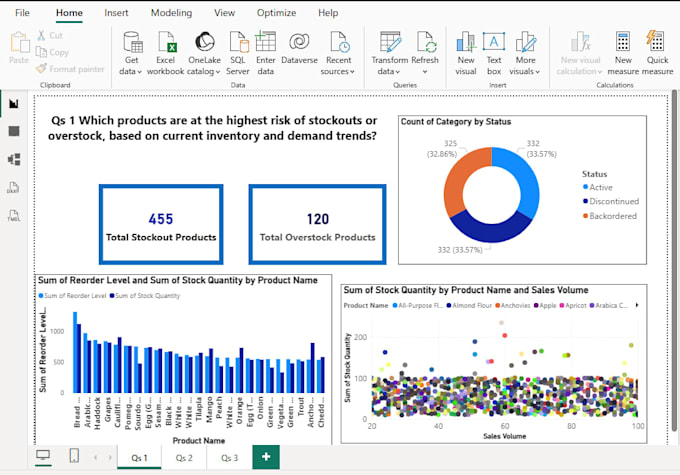Open the Modeling ribbon tab
The height and width of the screenshot is (475, 680).
pos(171,13)
